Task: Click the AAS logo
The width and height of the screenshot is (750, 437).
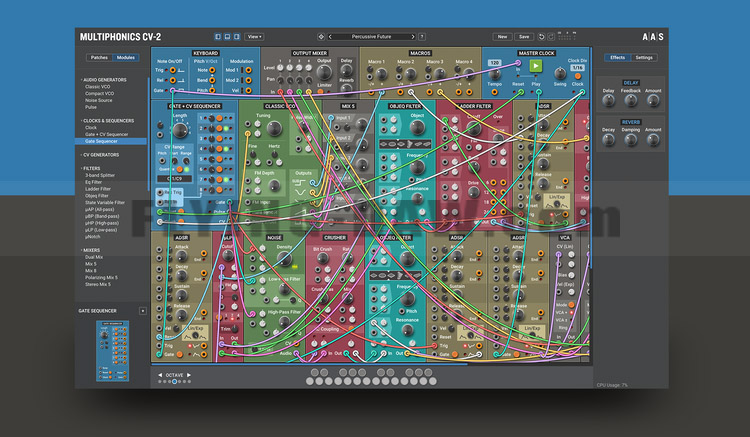Action: [x=652, y=37]
